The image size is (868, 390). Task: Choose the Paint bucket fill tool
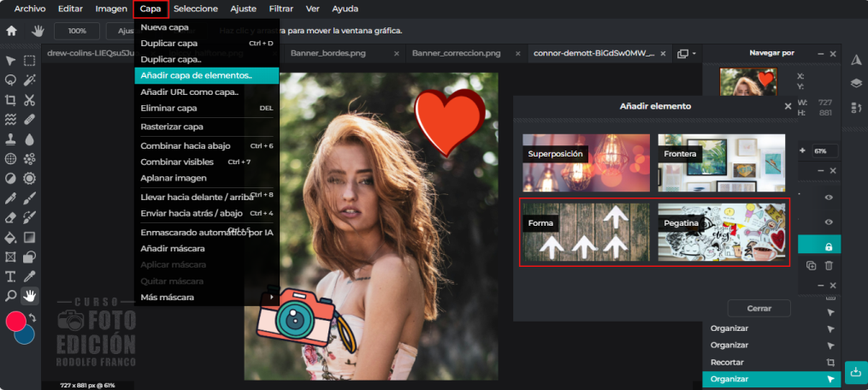11,237
